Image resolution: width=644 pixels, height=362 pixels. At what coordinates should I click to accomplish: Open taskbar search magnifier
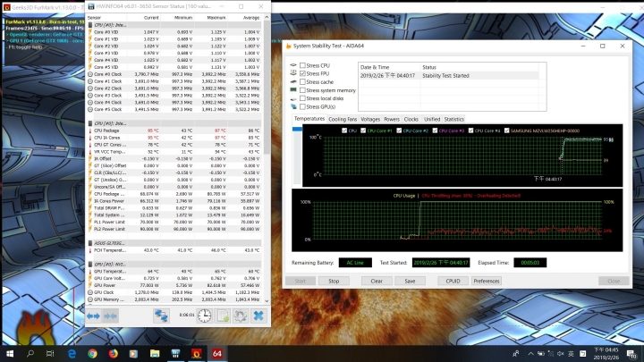coord(30,353)
